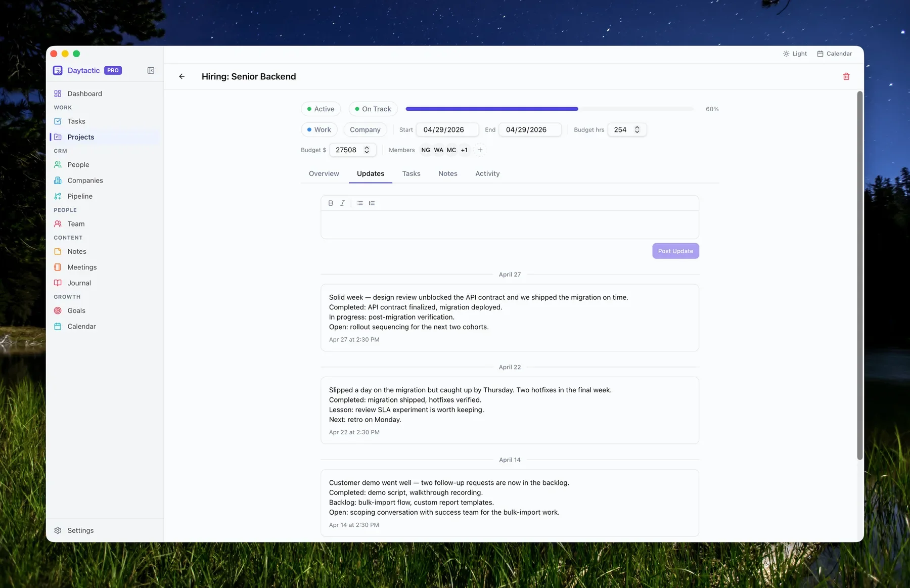The width and height of the screenshot is (910, 588).
Task: Open Calendar from top bar
Action: tap(835, 54)
